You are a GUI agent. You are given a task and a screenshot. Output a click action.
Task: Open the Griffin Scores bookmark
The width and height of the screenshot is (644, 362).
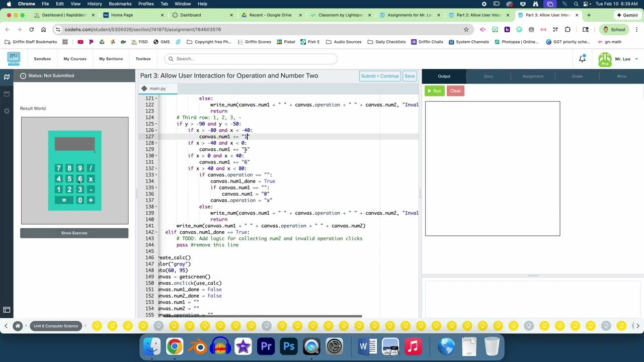pyautogui.click(x=254, y=42)
